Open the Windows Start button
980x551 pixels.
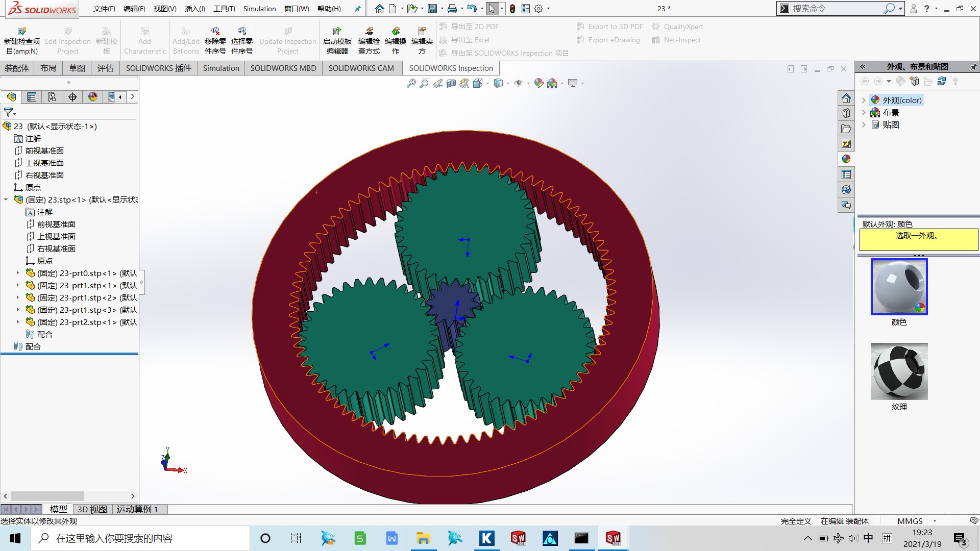(15, 538)
